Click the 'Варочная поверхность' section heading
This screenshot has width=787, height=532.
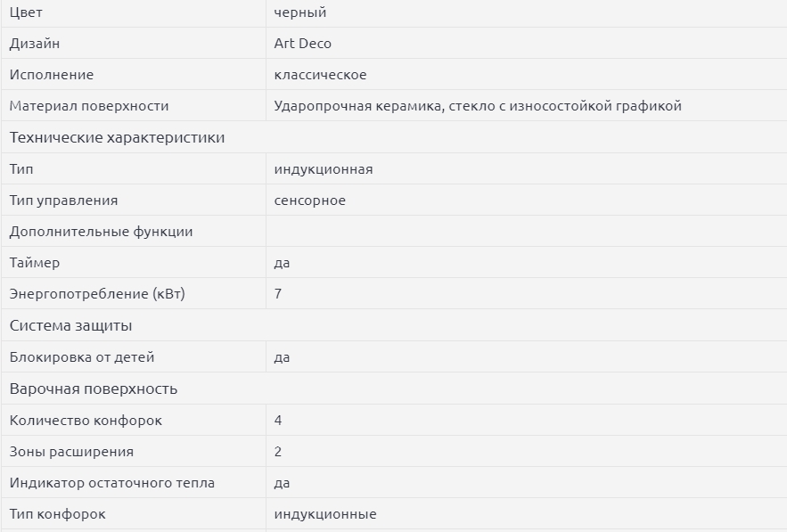(x=94, y=389)
